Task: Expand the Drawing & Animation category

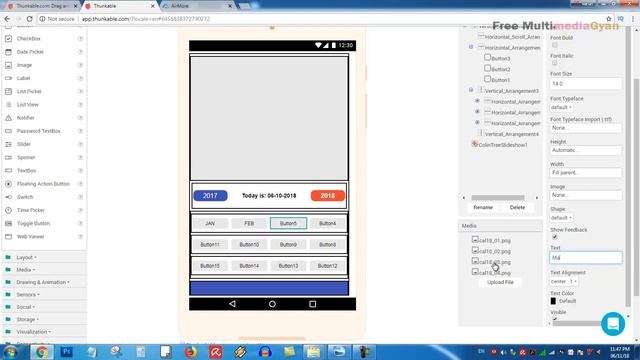Action: (x=42, y=282)
